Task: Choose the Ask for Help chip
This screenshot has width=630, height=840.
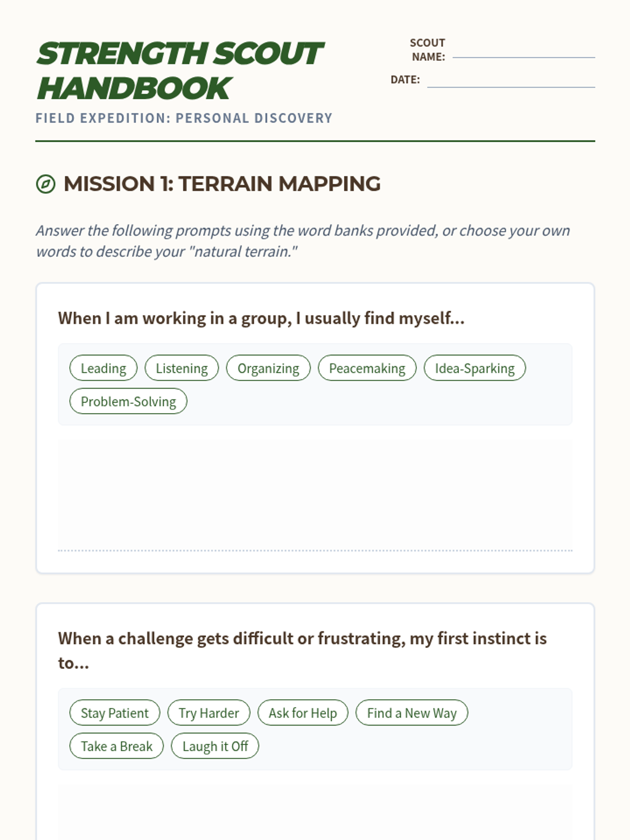Action: point(303,712)
